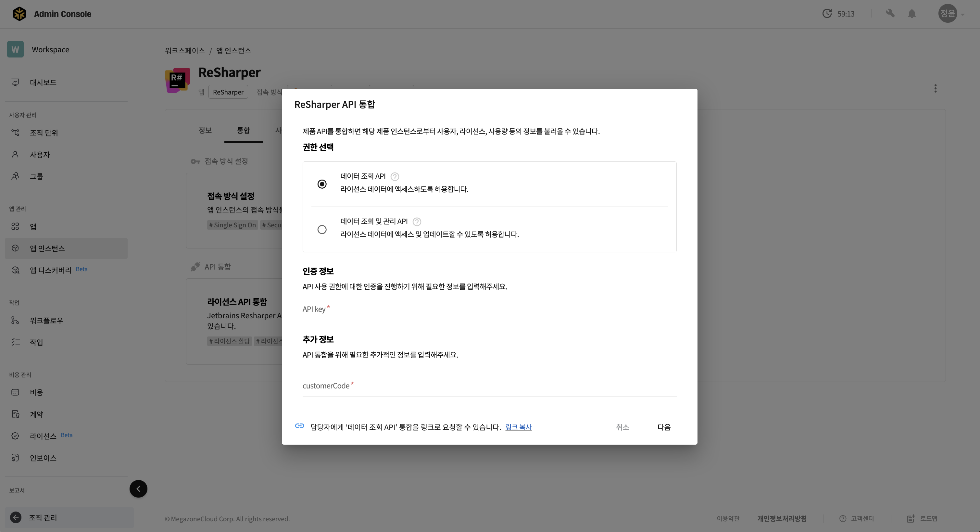Click the 취소 button
The width and height of the screenshot is (980, 532).
pos(622,427)
